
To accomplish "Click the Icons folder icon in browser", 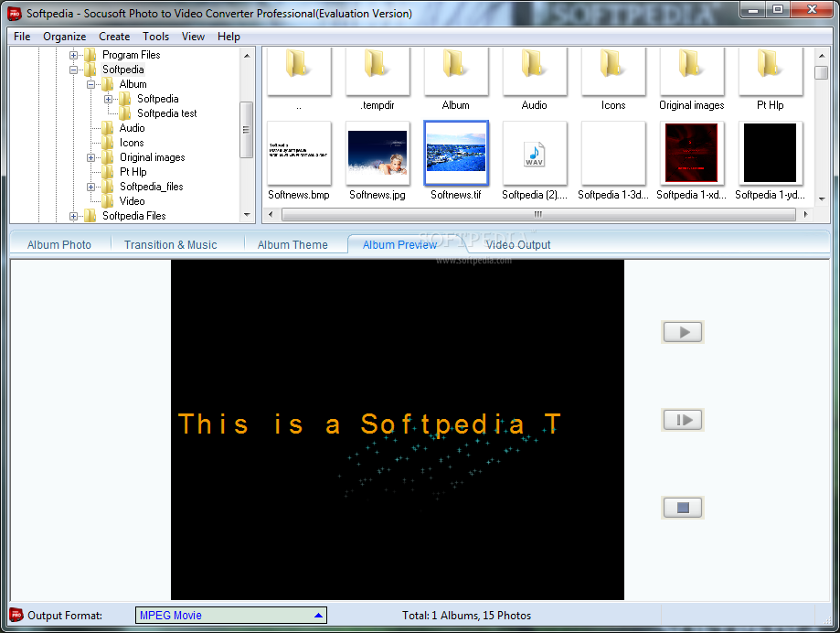I will click(x=613, y=72).
